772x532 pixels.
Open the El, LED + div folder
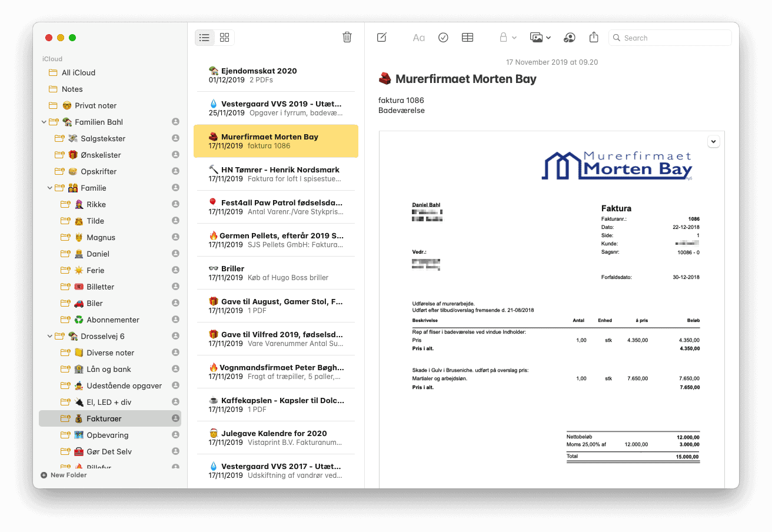click(110, 402)
